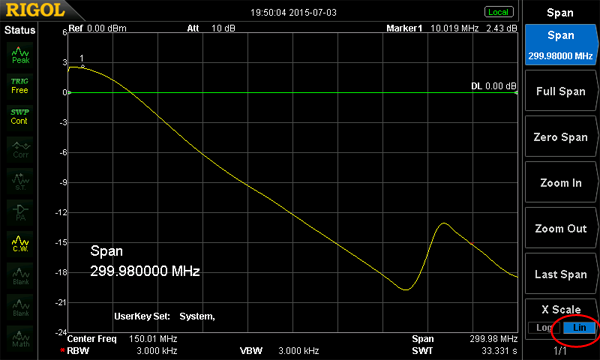Open the Span 299.98000 MHz softkey
This screenshot has height=360, width=600.
click(561, 45)
